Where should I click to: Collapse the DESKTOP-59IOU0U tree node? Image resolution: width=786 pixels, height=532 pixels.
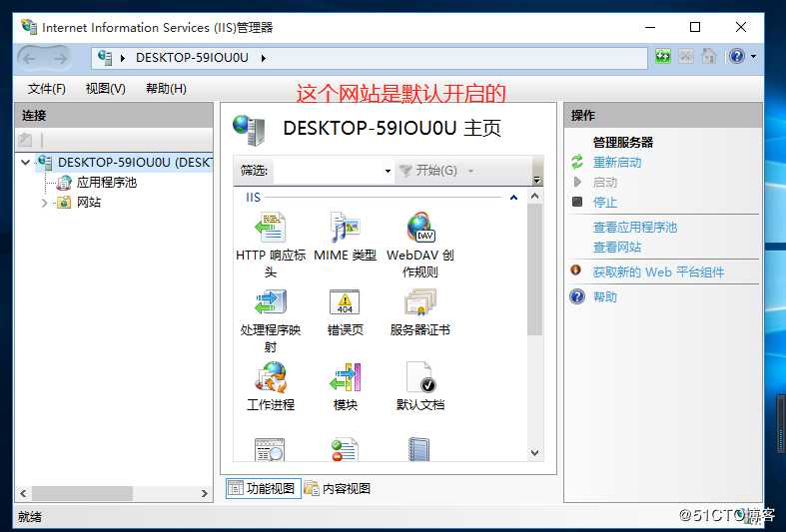26,163
